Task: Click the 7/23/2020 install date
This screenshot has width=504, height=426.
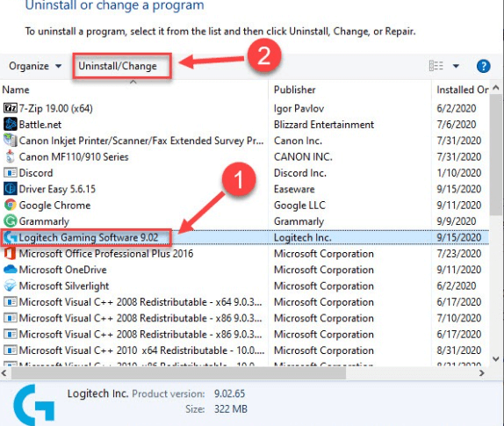Action: [458, 253]
